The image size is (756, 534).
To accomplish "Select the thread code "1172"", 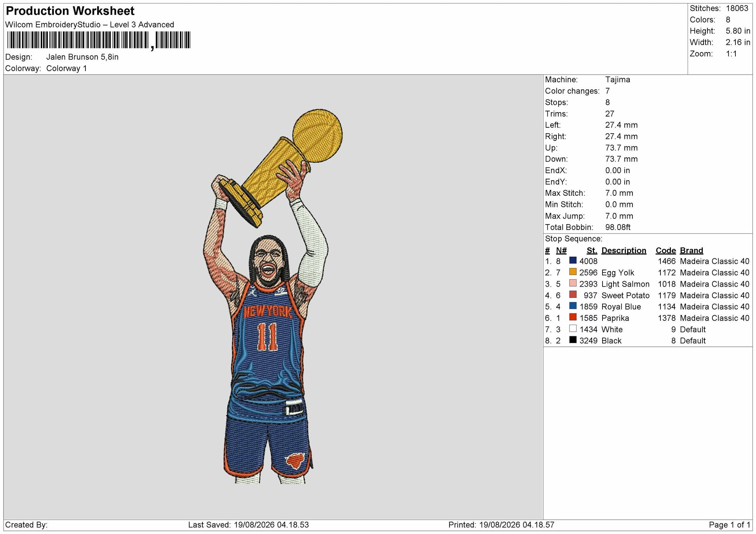I will point(667,273).
